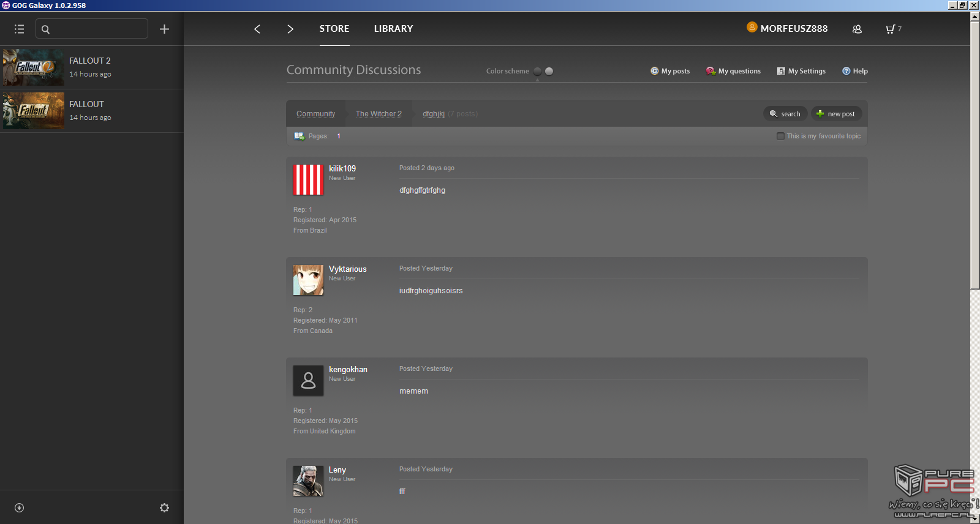Switch to the LIBRARY tab

393,29
